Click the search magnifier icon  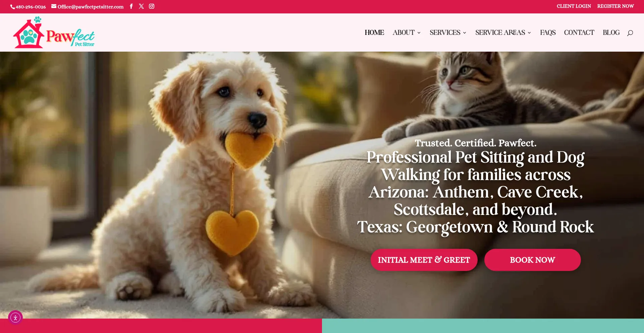click(x=630, y=33)
